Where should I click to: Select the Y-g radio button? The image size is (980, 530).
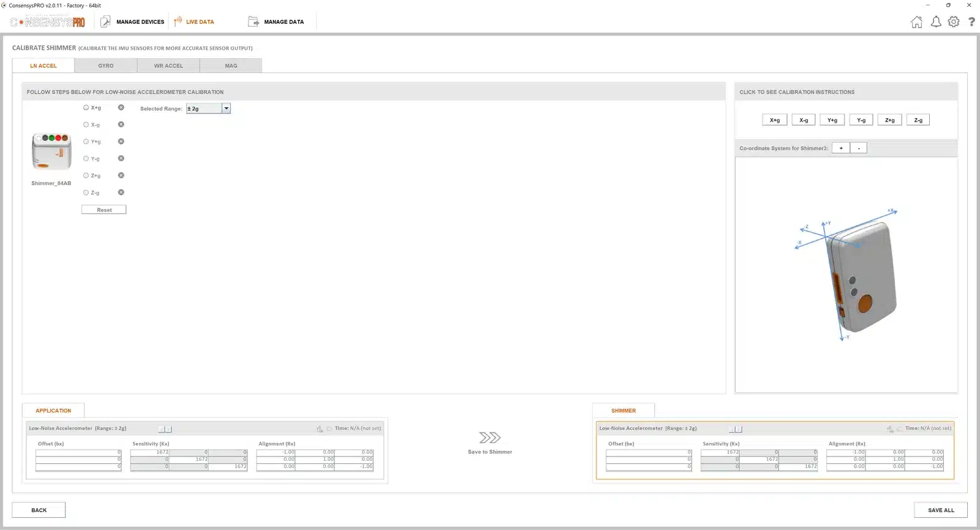click(x=86, y=159)
